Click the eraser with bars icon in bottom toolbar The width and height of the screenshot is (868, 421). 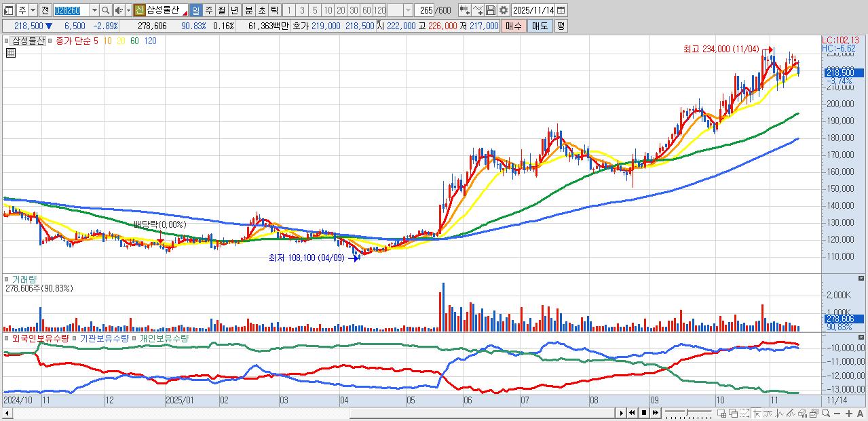802,413
